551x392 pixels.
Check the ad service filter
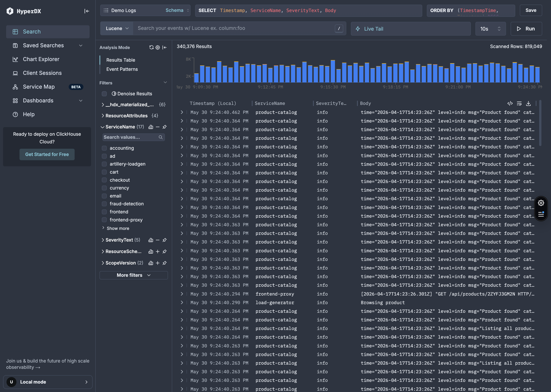tap(104, 156)
